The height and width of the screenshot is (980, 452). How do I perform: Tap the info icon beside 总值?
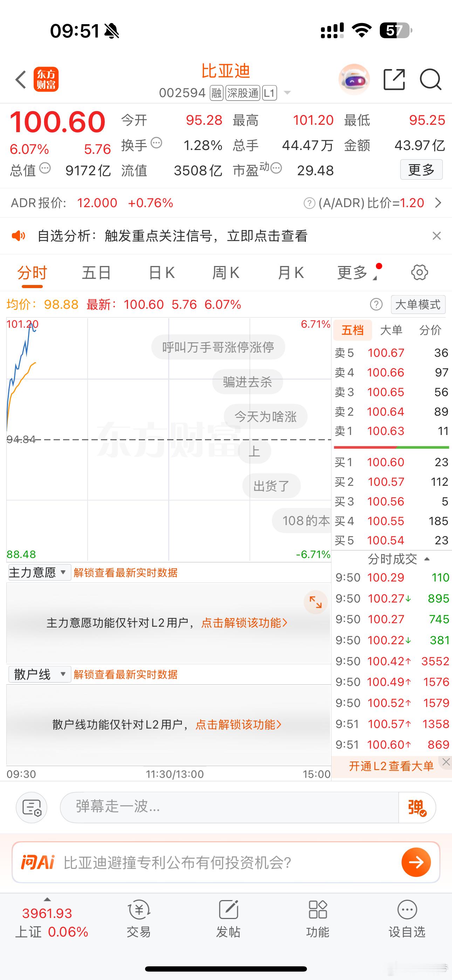[45, 168]
